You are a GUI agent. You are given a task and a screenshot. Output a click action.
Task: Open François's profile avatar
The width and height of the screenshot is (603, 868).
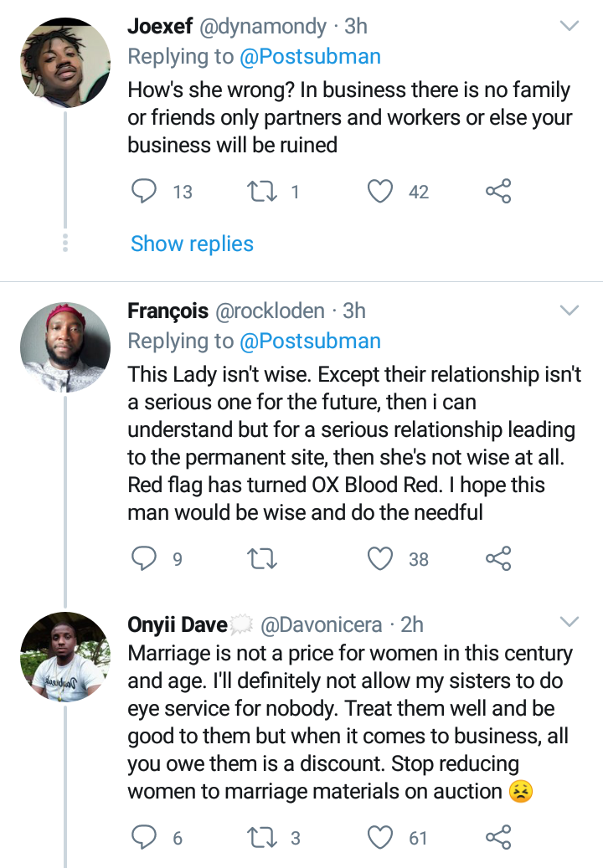64,345
